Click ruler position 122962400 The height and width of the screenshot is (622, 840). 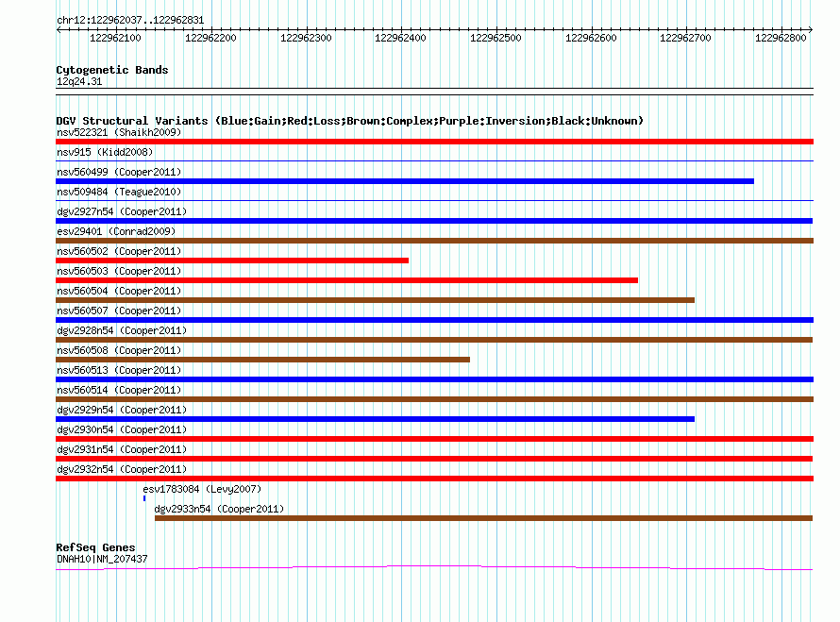pyautogui.click(x=400, y=38)
